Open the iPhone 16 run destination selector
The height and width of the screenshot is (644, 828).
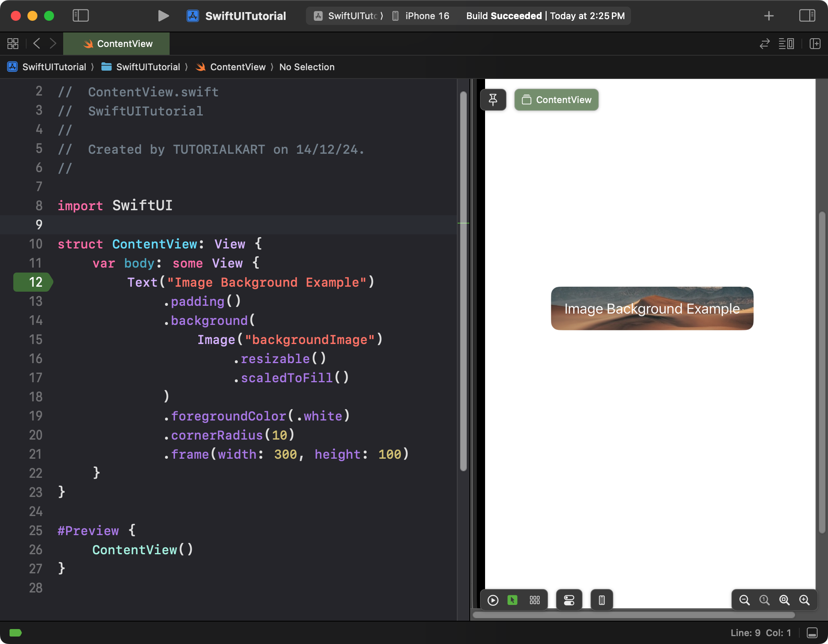click(421, 16)
